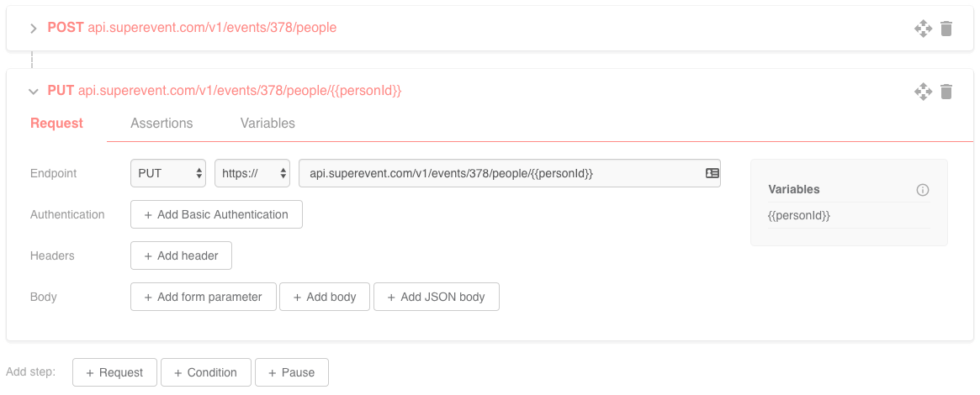Select the Request tab
Viewport: 980px width, 395px height.
pos(56,124)
